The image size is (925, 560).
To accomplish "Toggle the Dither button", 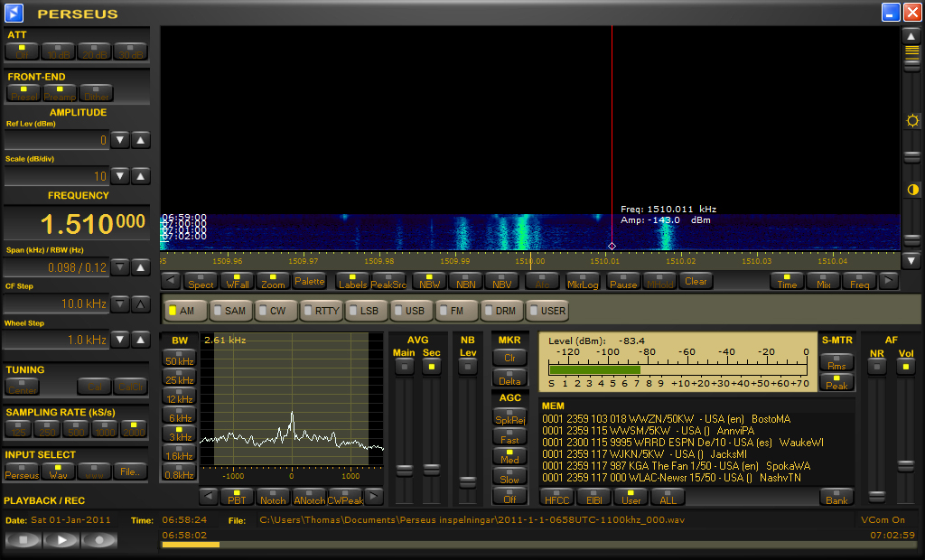I will point(96,93).
